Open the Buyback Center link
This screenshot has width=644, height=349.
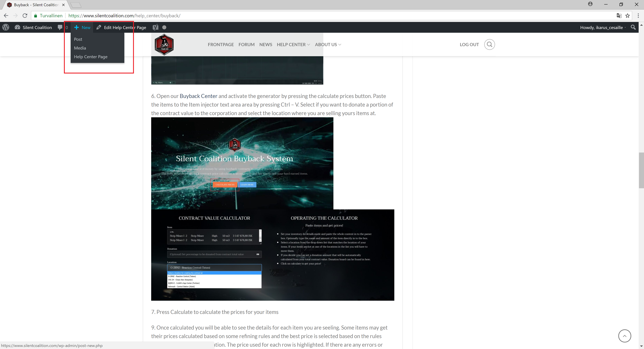pos(198,96)
